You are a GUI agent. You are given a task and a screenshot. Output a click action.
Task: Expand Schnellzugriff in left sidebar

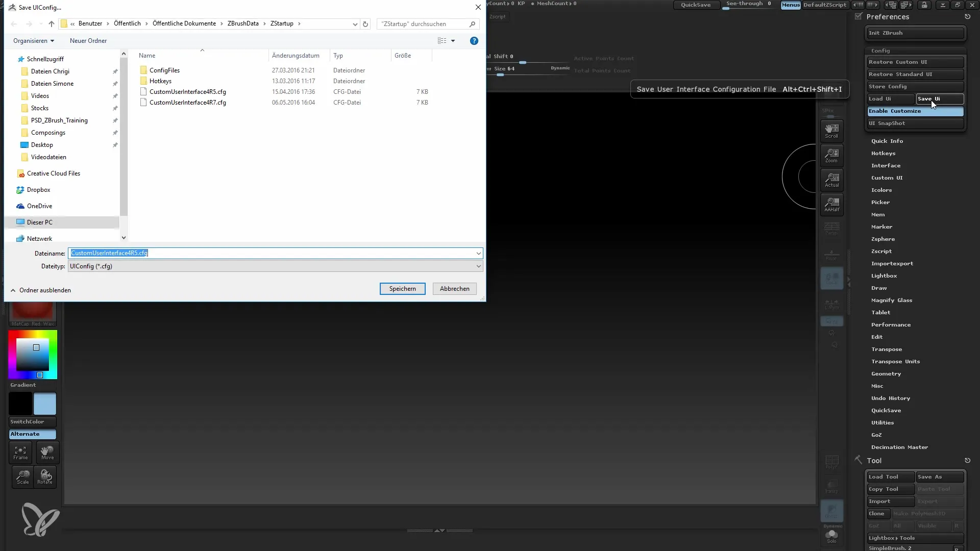click(x=13, y=59)
